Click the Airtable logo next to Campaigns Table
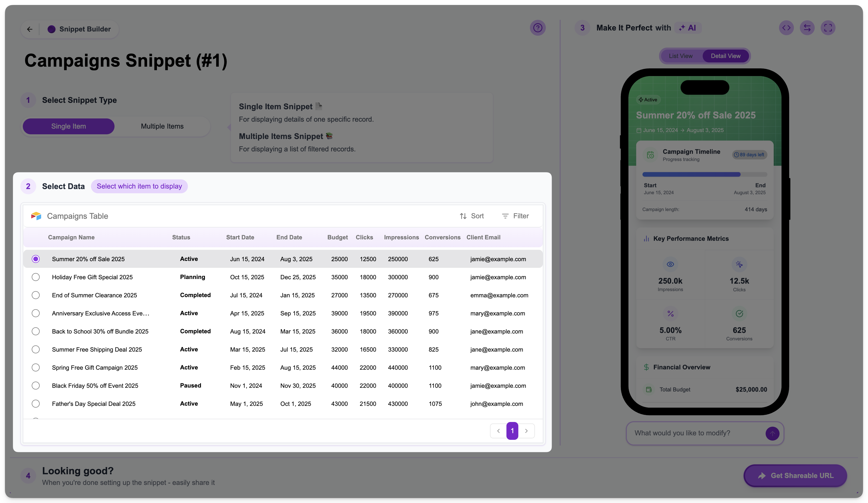The image size is (868, 503). click(36, 216)
